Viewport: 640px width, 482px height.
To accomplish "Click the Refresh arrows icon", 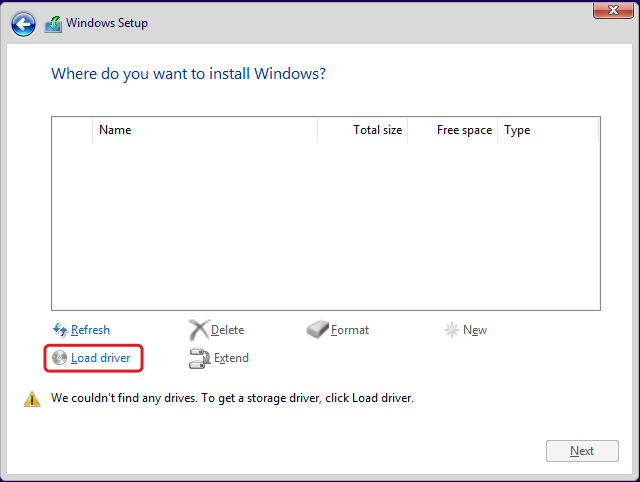I will click(x=59, y=330).
